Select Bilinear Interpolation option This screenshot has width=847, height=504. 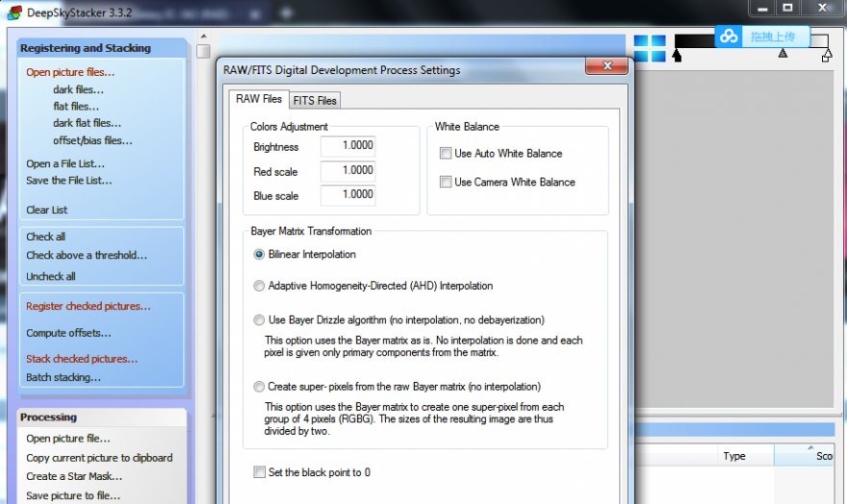pos(259,255)
